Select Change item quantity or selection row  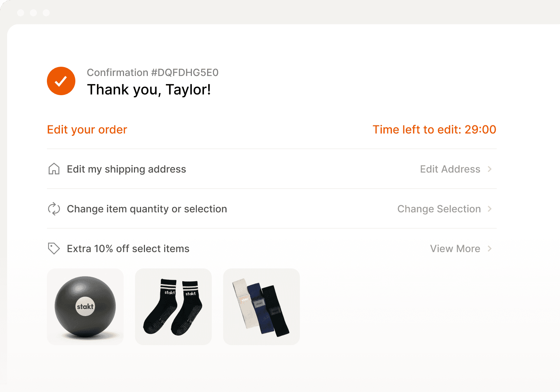point(147,209)
